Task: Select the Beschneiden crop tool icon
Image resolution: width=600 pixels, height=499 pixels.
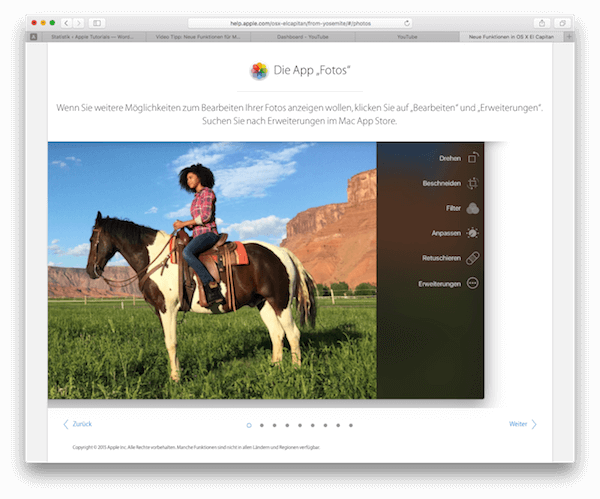Action: click(473, 183)
